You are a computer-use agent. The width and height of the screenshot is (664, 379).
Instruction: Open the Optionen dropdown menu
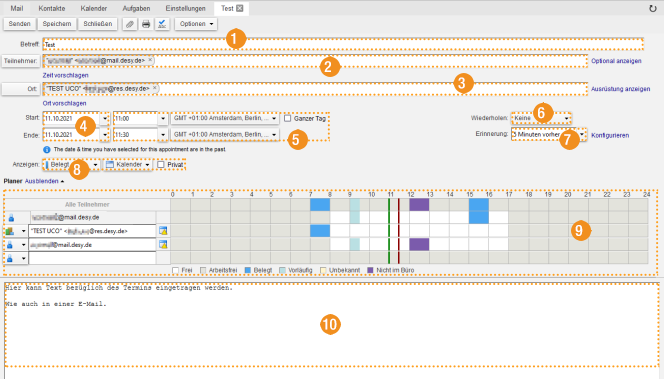pyautogui.click(x=196, y=24)
